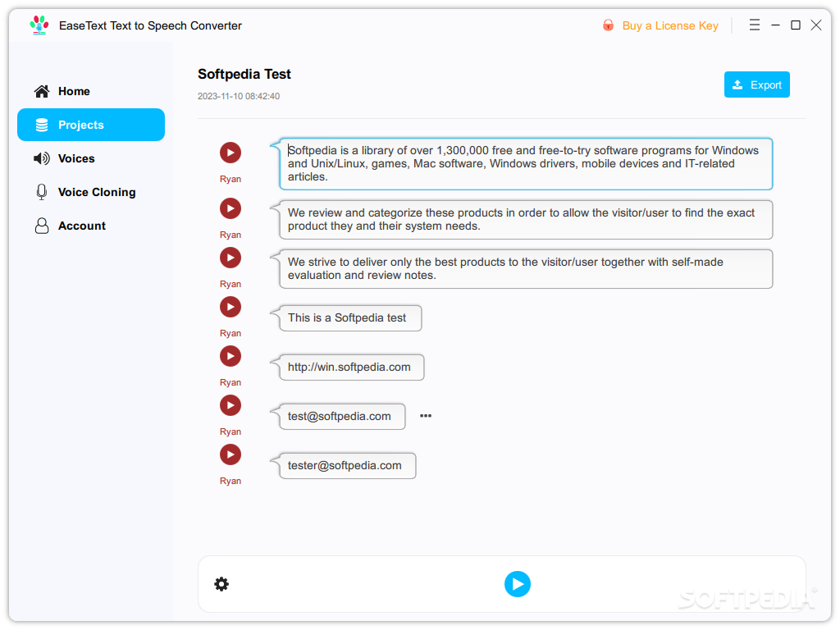Image resolution: width=840 pixels, height=630 pixels.
Task: Open more options next to test@softpedia.com
Action: pyautogui.click(x=426, y=416)
